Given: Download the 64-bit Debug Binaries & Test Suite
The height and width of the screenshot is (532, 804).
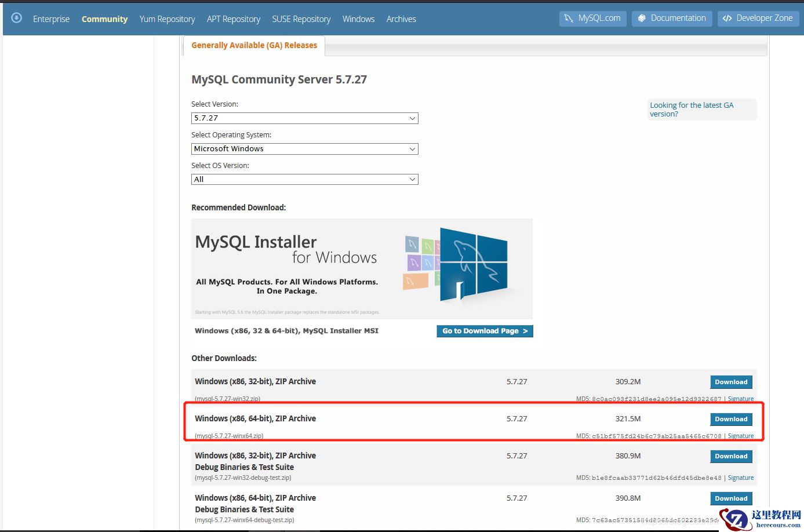Looking at the screenshot, I should 731,498.
